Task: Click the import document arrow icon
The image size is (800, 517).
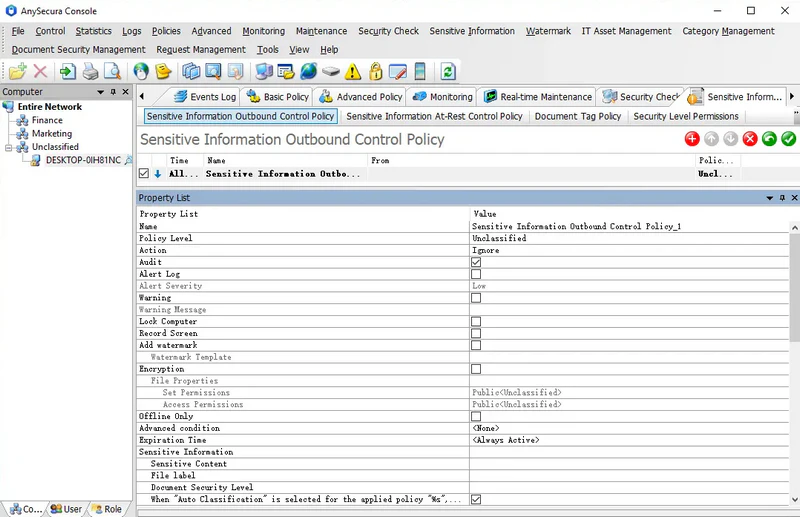Action: (x=67, y=71)
